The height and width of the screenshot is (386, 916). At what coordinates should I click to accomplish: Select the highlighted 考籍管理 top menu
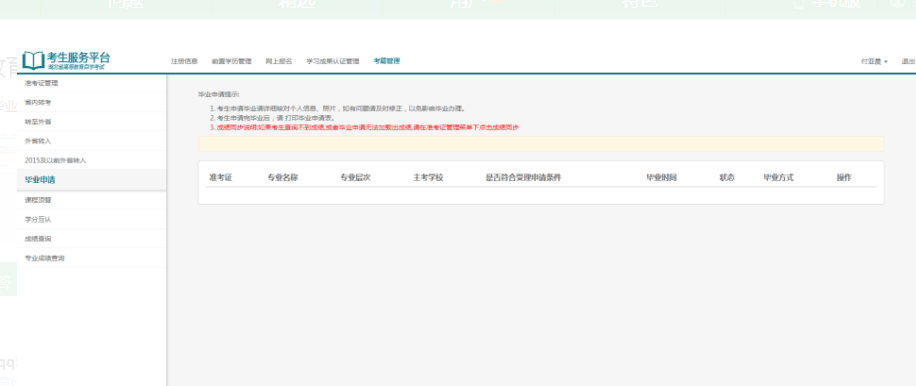(387, 61)
